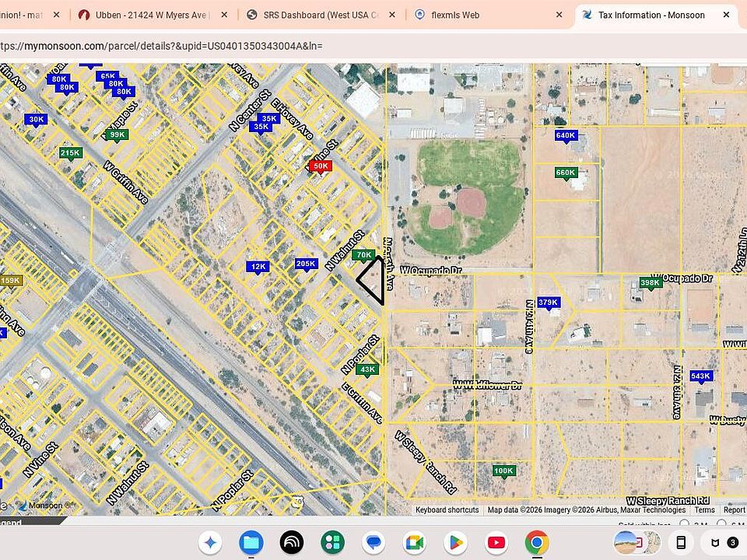Select the blue 379K price marker

click(549, 303)
